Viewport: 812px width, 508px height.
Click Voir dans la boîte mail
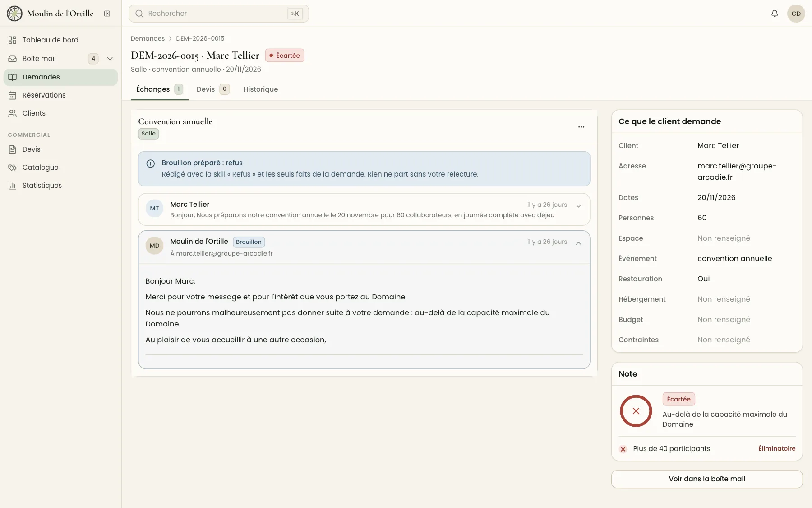707,479
